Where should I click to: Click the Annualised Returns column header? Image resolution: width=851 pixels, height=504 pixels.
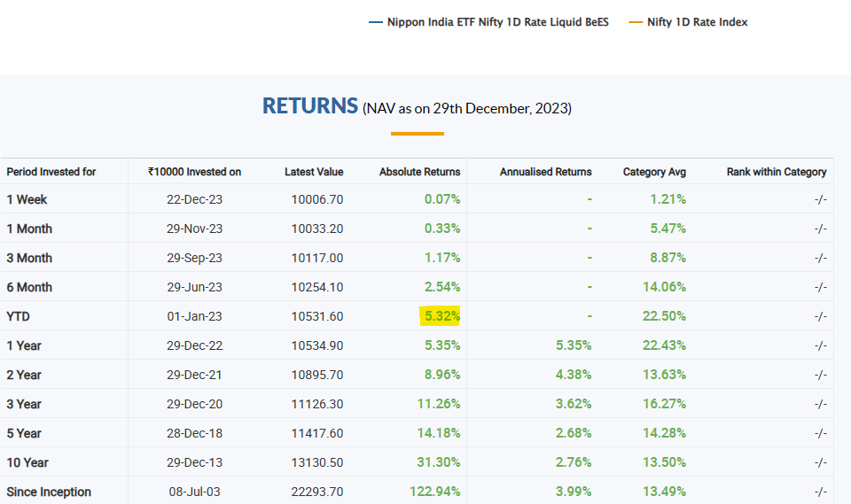coord(545,172)
